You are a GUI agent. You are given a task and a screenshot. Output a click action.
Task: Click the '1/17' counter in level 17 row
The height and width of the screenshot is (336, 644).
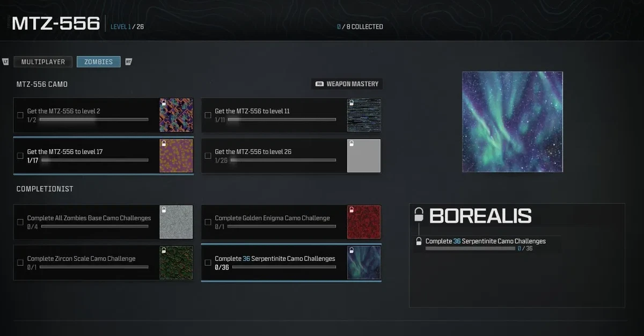pos(33,160)
